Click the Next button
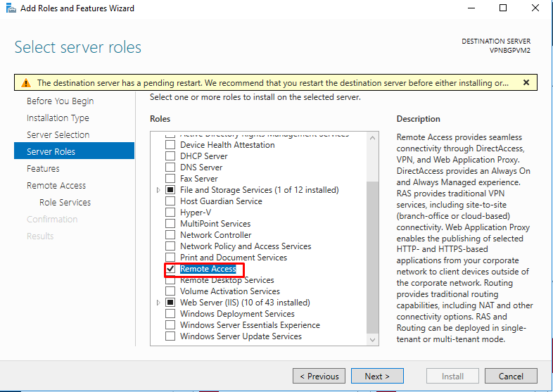553x392 pixels. [x=376, y=376]
